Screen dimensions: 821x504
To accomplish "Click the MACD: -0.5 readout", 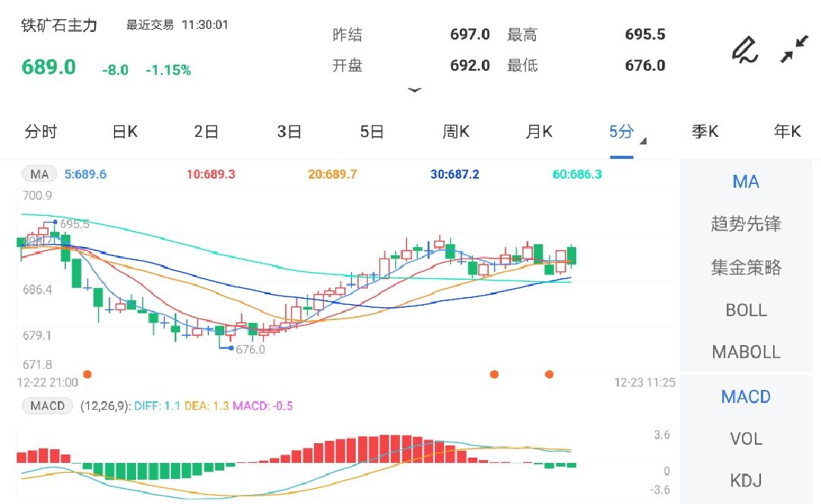I will [x=263, y=406].
